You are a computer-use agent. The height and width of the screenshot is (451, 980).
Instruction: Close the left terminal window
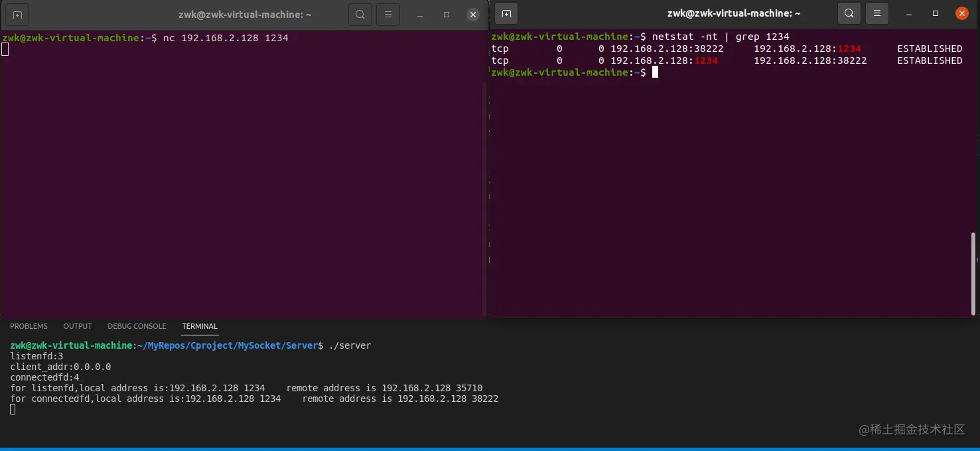pos(472,15)
